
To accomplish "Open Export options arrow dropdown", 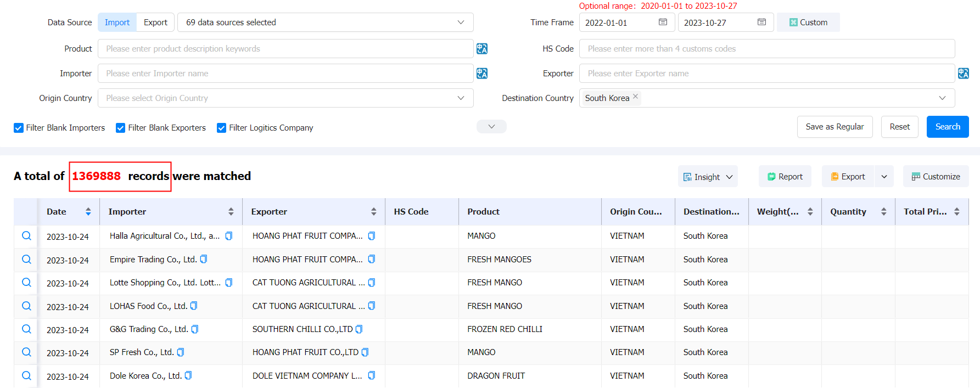I will (x=884, y=177).
